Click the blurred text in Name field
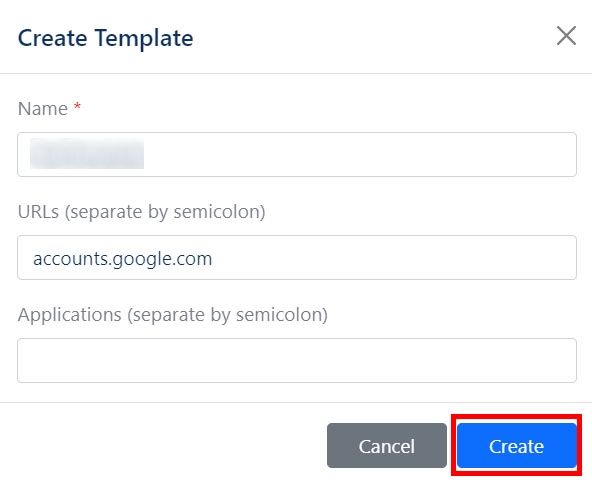This screenshot has height=484, width=592. pyautogui.click(x=87, y=154)
